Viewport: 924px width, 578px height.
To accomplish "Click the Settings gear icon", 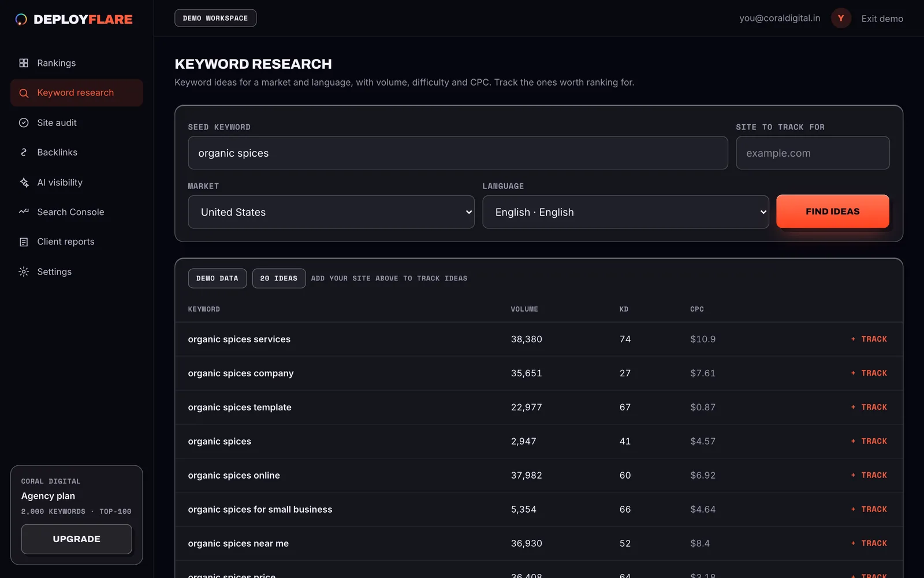I will [24, 272].
